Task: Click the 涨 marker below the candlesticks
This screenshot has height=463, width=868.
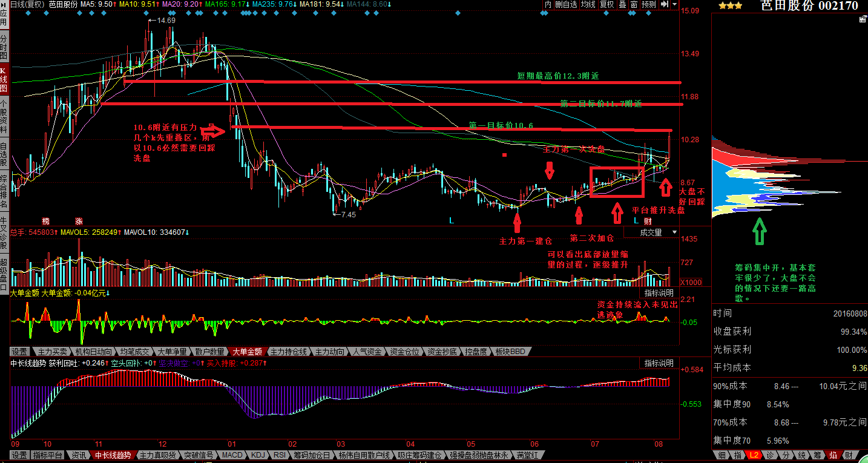Action: coord(79,220)
